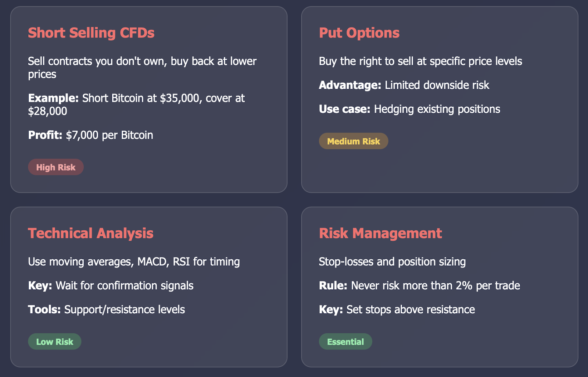Click the Short Selling CFDs heading
The image size is (588, 377).
click(91, 33)
